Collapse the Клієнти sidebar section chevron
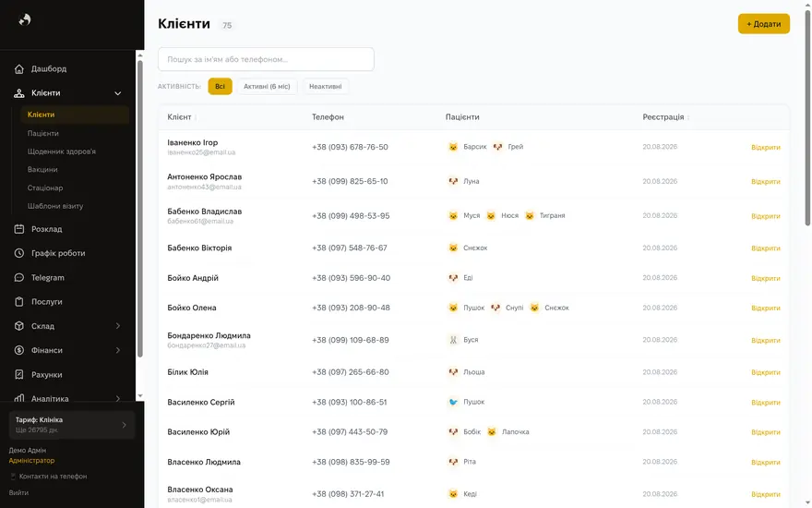 (x=117, y=93)
